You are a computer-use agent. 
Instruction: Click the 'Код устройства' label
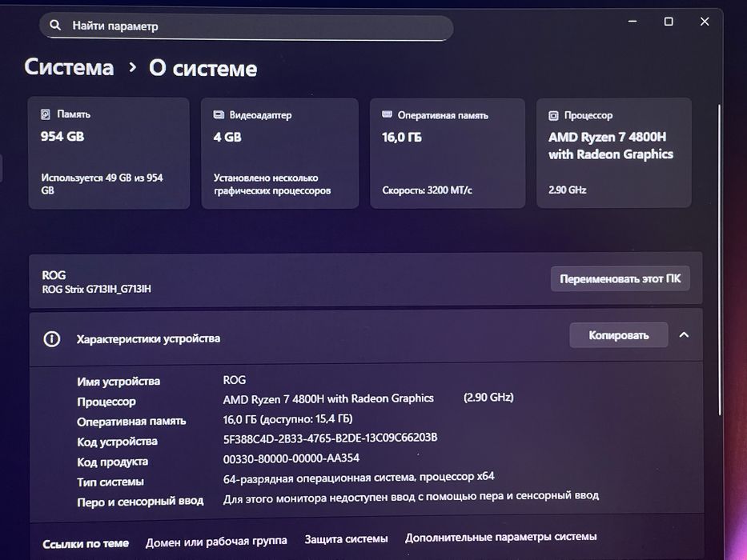(x=117, y=442)
